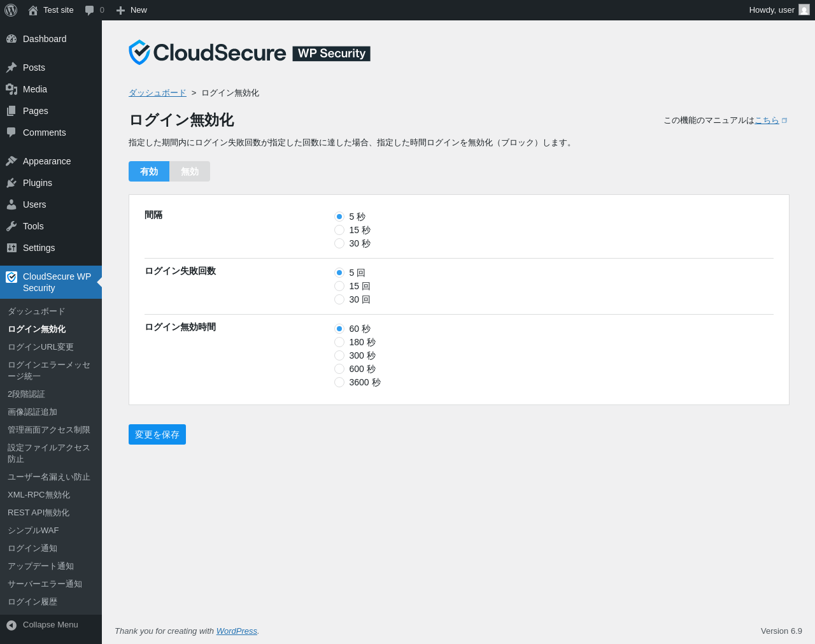Follow the WordPress footer link

point(237,631)
